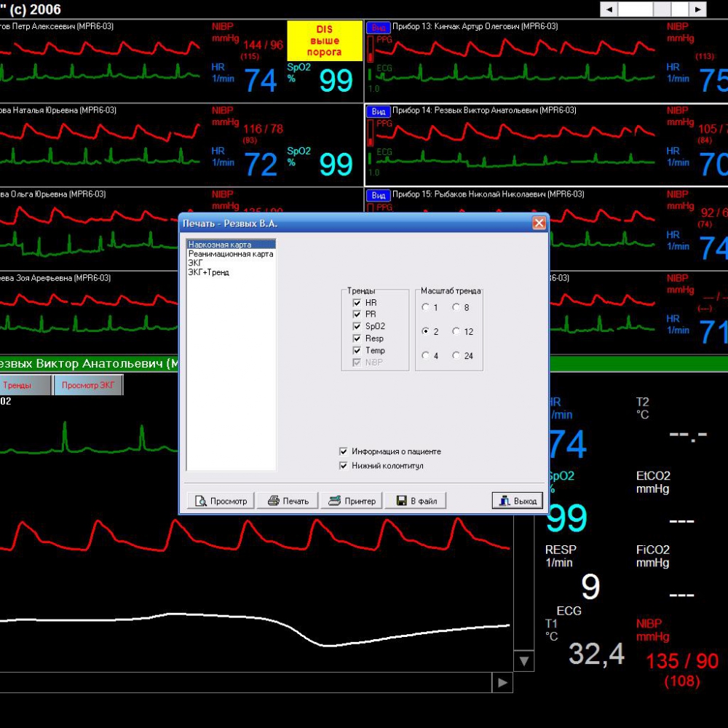Image resolution: width=728 pixels, height=728 pixels.
Task: Click the right arrow of bottom scrollbar
Action: point(502,683)
